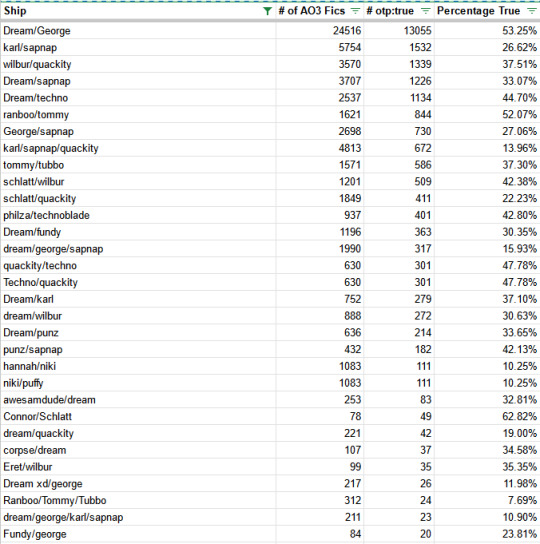Click the 2698 cell
The width and height of the screenshot is (540, 544).
coord(320,131)
